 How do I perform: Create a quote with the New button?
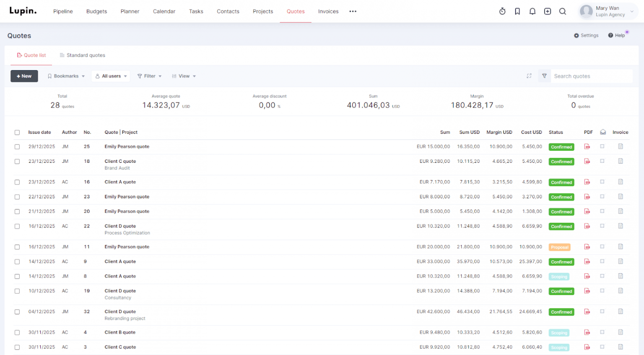[x=24, y=76]
